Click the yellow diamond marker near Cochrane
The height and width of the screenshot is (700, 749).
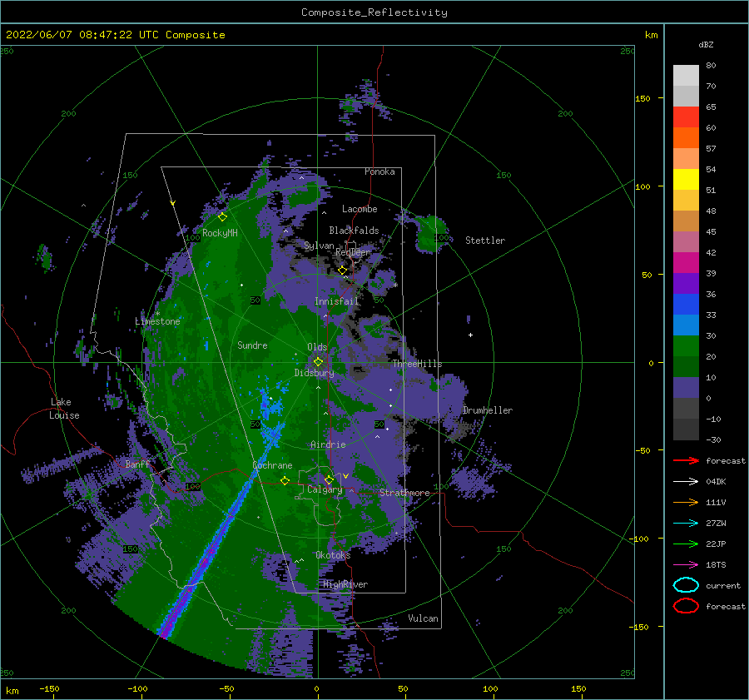285,480
